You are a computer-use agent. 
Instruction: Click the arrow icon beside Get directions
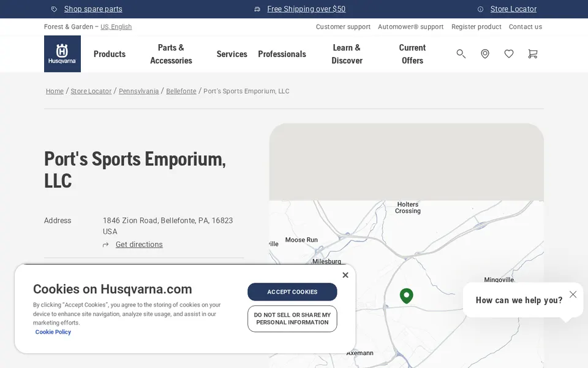click(x=106, y=245)
